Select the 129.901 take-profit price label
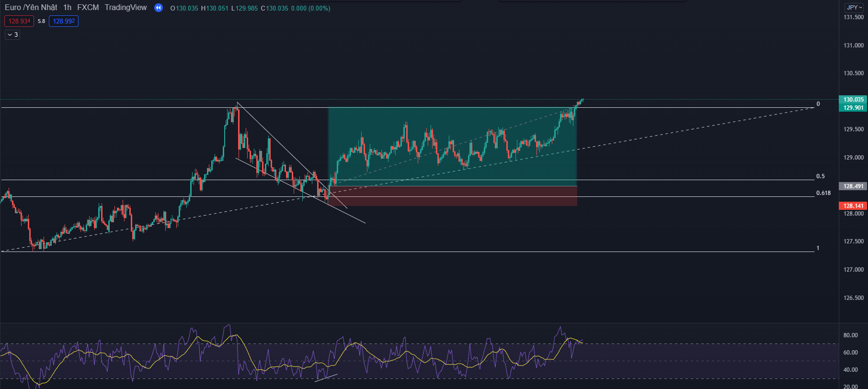The height and width of the screenshot is (389, 868). click(x=853, y=108)
